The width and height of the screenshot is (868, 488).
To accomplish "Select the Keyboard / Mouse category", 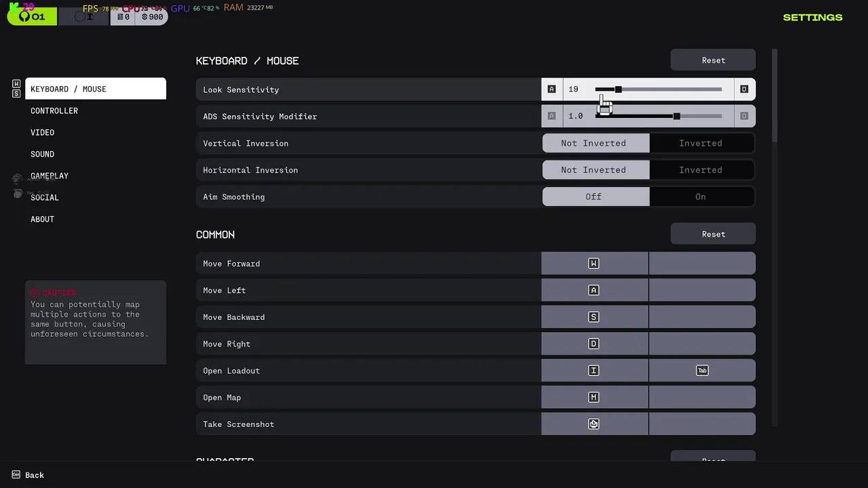I will click(96, 89).
